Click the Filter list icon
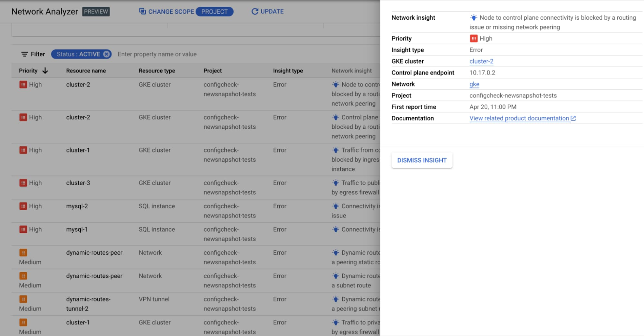Image resolution: width=644 pixels, height=336 pixels. 24,54
